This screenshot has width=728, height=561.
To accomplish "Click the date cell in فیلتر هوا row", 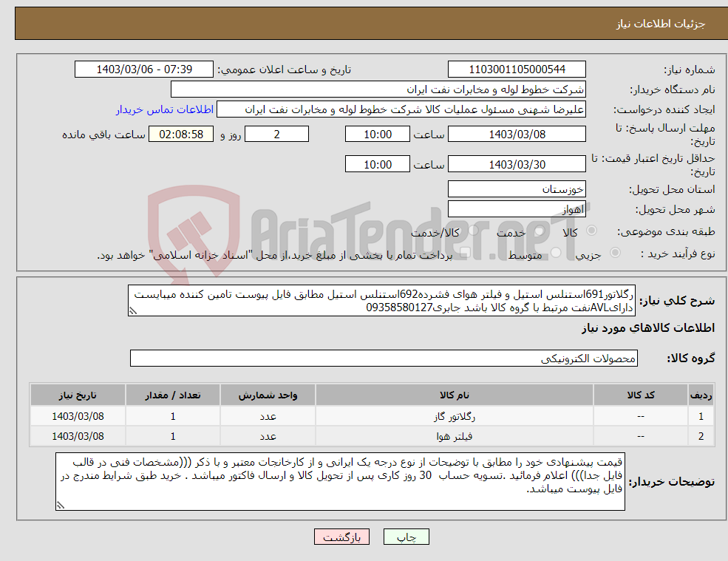I will pos(78,437).
